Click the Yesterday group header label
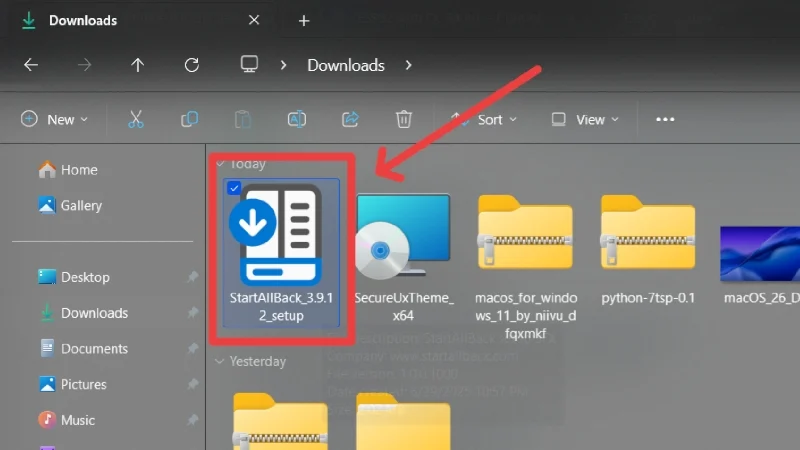Image resolution: width=800 pixels, height=450 pixels. coord(258,361)
